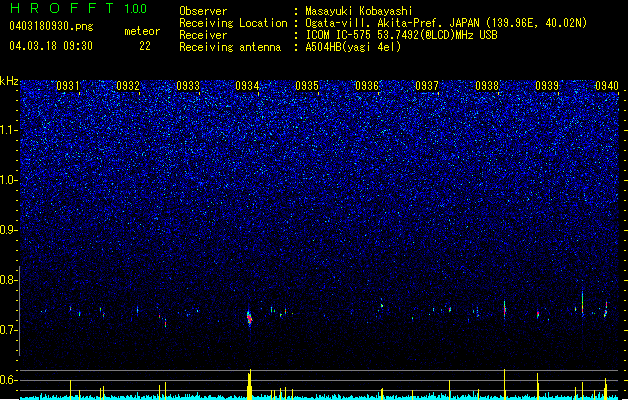Click the 0.8 kHz frequency axis label
This screenshot has height=400, width=629.
(9, 280)
